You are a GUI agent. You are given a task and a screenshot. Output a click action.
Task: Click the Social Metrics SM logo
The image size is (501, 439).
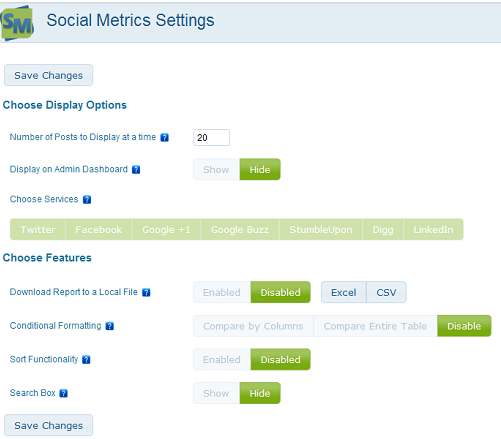point(17,23)
